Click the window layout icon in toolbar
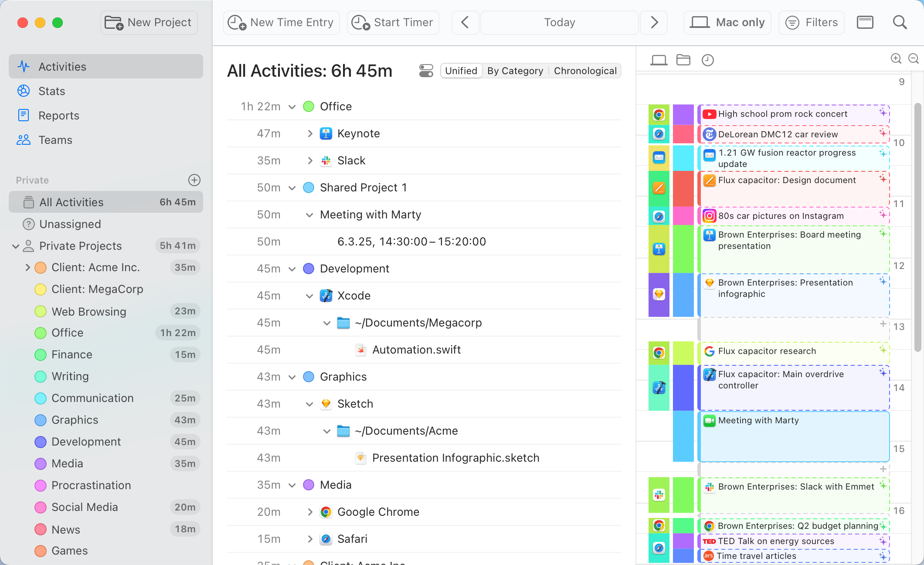 click(x=865, y=22)
